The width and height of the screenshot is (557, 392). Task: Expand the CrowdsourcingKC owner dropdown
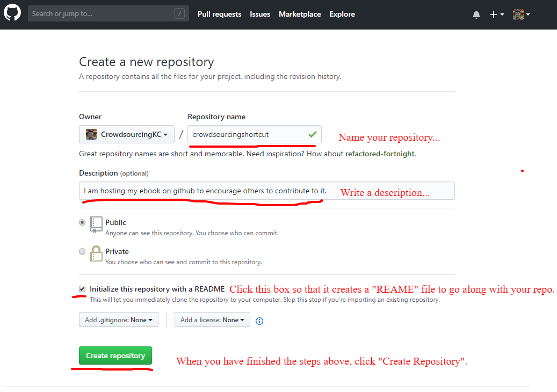click(126, 134)
